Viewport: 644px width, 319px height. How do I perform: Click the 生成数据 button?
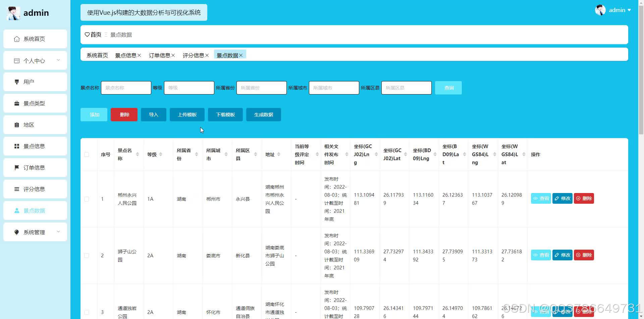click(x=264, y=115)
